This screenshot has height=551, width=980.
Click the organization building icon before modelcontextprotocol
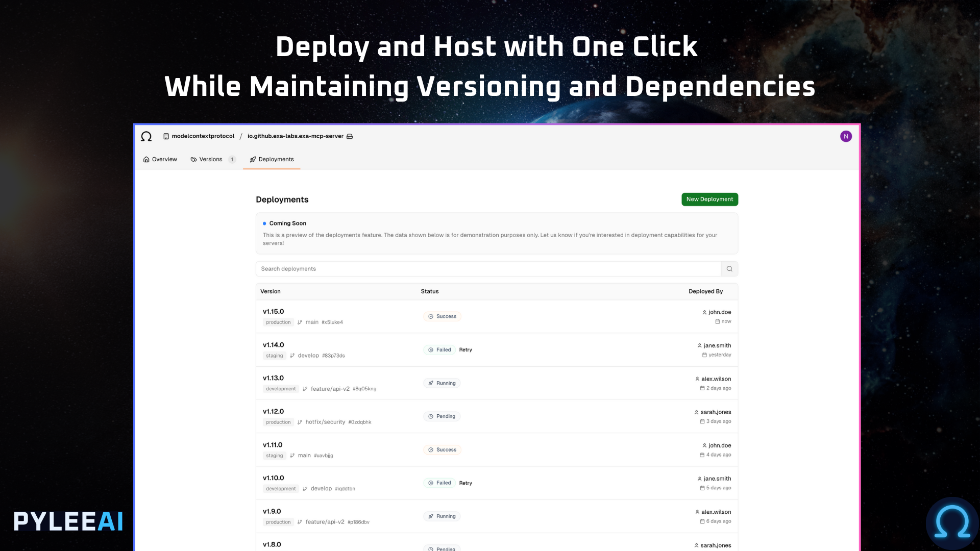pyautogui.click(x=166, y=136)
